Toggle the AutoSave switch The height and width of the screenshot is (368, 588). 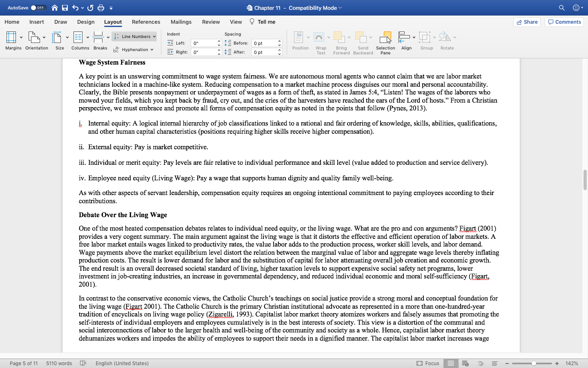38,8
